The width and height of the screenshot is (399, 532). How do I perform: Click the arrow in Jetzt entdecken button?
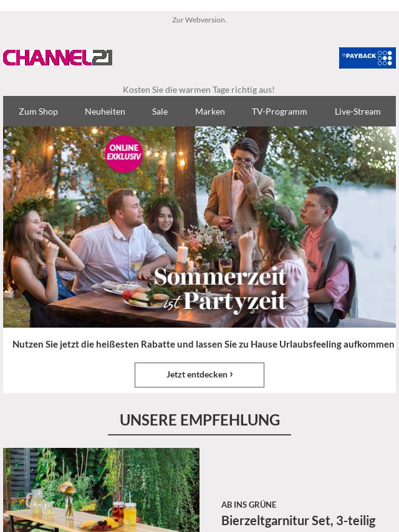(x=231, y=374)
